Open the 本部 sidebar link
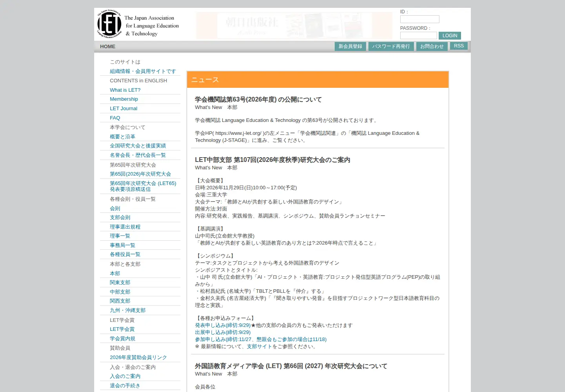Image resolution: width=565 pixels, height=392 pixels. 115,274
